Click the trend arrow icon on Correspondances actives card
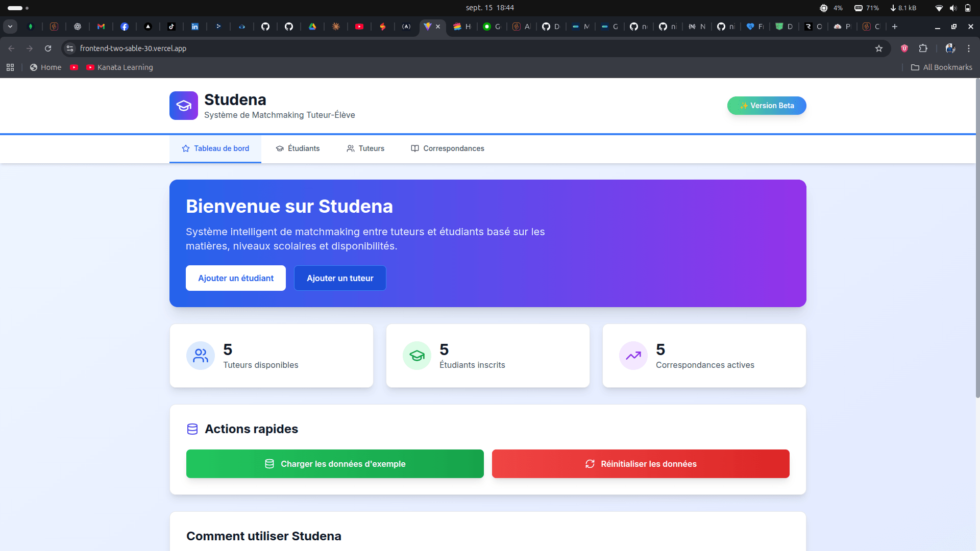 [633, 356]
